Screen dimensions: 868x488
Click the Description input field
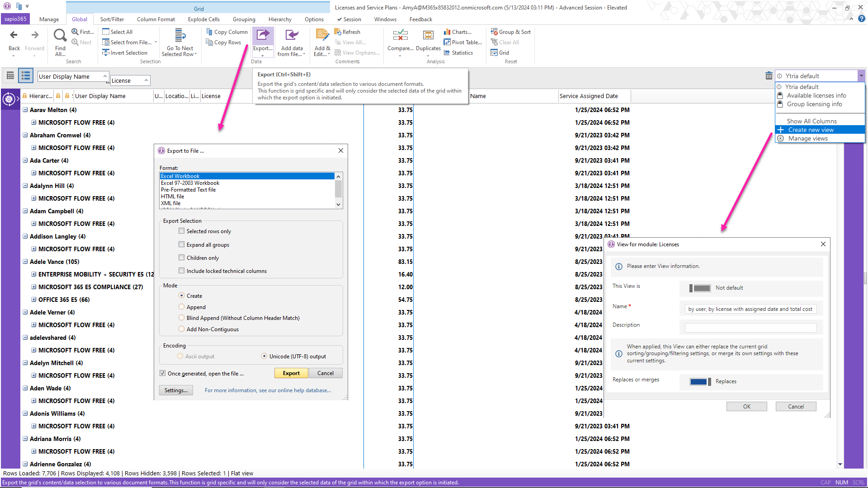pos(750,328)
